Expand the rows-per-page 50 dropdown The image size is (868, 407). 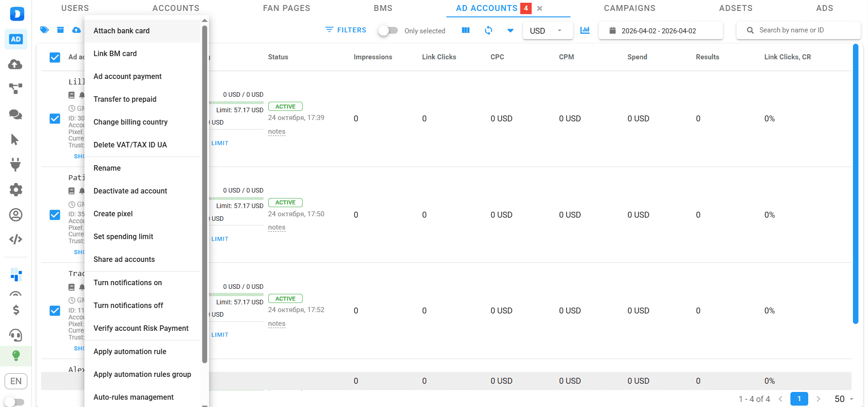(844, 399)
